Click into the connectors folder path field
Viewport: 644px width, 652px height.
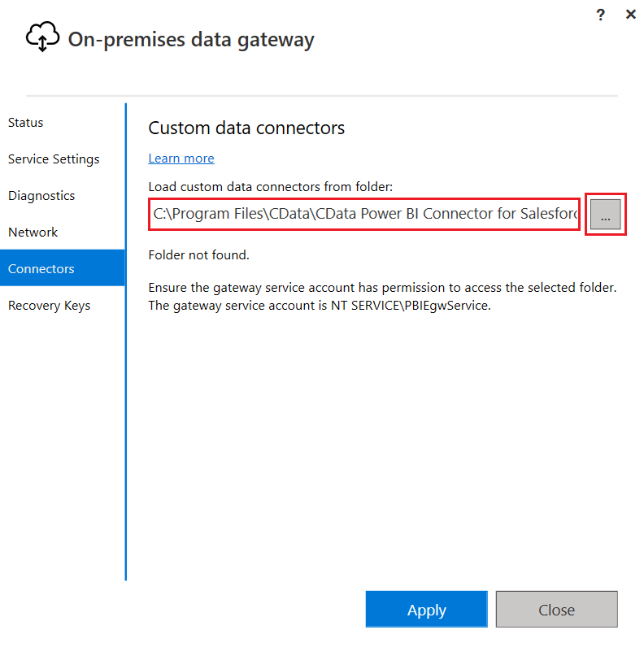click(x=365, y=215)
